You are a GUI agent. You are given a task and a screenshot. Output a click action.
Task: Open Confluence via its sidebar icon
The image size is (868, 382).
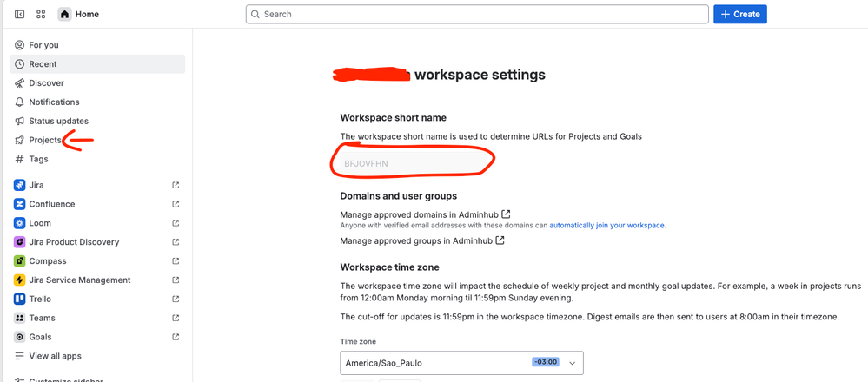pos(20,204)
